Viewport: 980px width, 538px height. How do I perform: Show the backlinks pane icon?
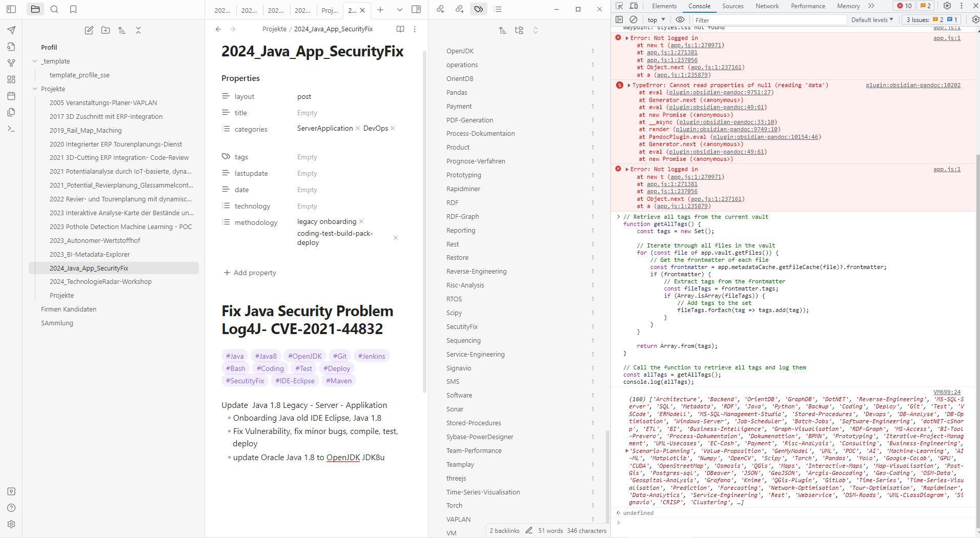tap(440, 9)
